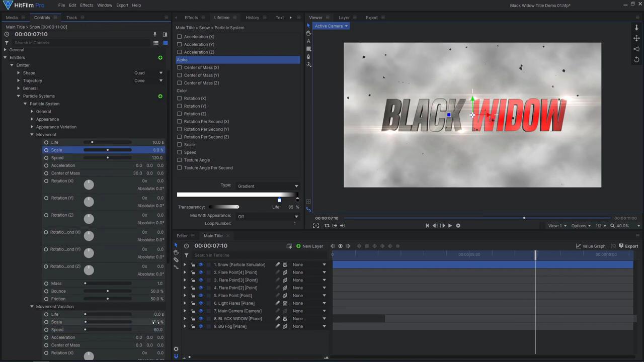Image resolution: width=644 pixels, height=362 pixels.
Task: Open the Value Graph
Action: coord(591,246)
